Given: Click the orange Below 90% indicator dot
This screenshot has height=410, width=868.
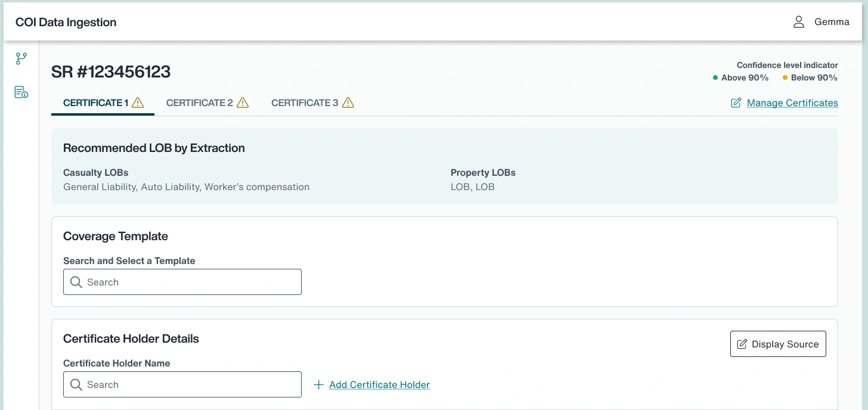Looking at the screenshot, I should pos(785,77).
